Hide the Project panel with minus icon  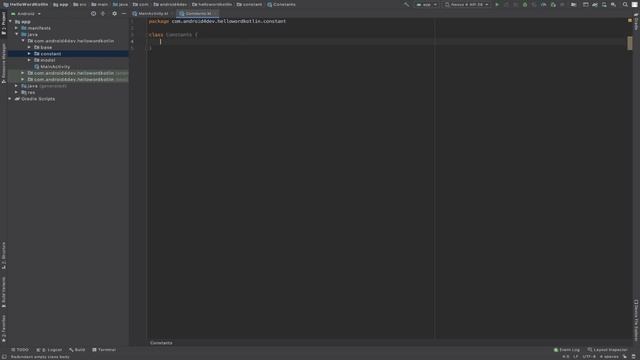(x=124, y=13)
